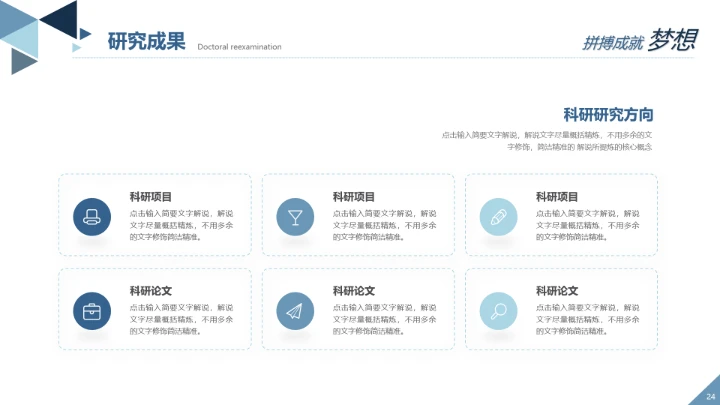Select 科研论文 heading beside magnifying glass icon

pyautogui.click(x=557, y=291)
